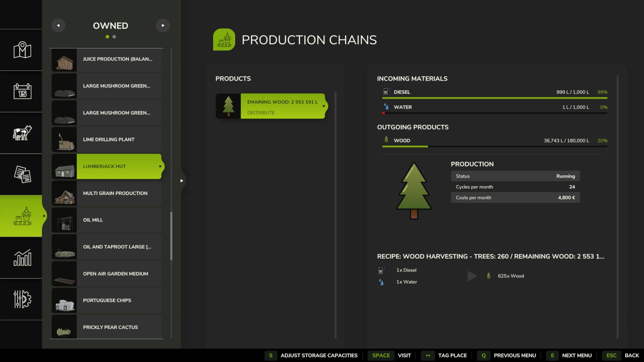Select Portuguese Chips production entry

click(106, 301)
